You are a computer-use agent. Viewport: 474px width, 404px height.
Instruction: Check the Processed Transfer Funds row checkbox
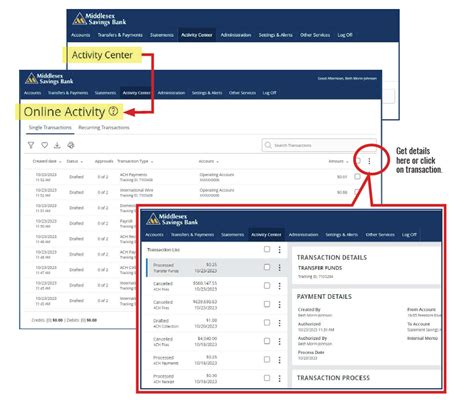tap(267, 267)
